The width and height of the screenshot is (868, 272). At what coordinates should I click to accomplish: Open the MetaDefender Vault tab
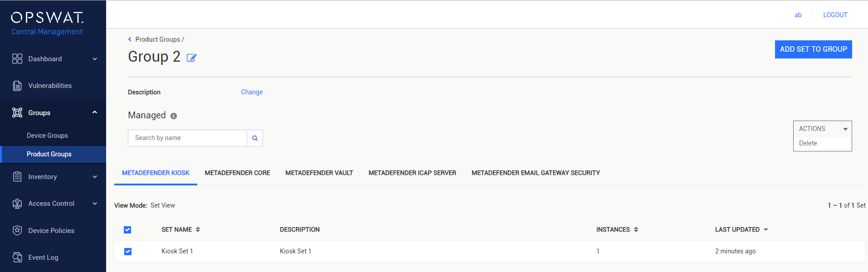tap(319, 173)
